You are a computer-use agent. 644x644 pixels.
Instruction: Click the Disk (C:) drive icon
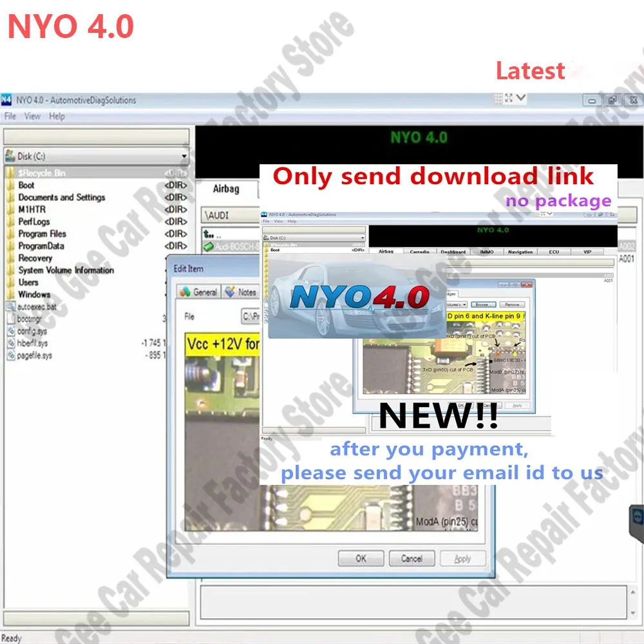coord(10,155)
